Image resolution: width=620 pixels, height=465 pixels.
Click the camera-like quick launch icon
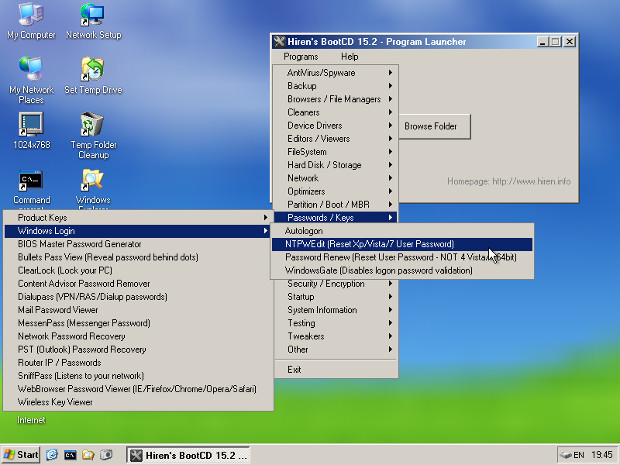click(106, 455)
